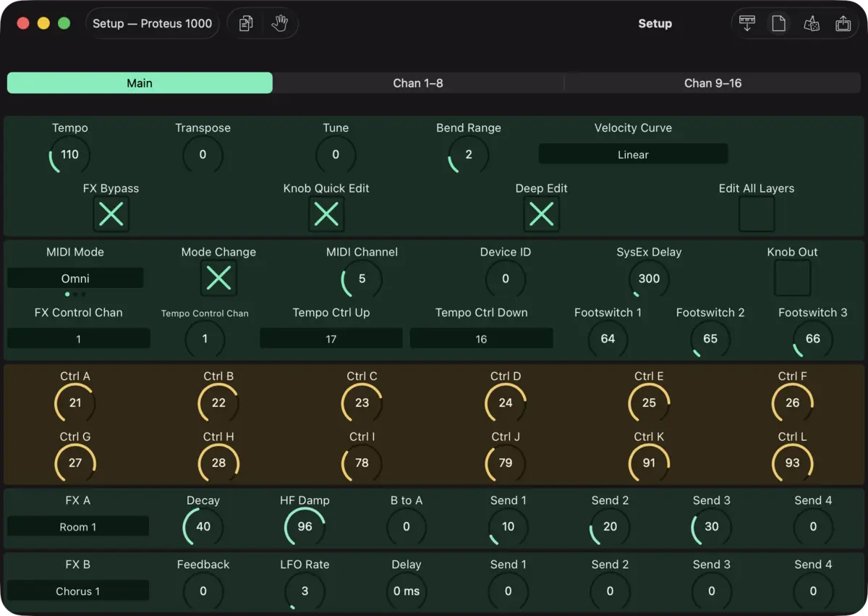Click the Ctrl G knob

tap(75, 463)
